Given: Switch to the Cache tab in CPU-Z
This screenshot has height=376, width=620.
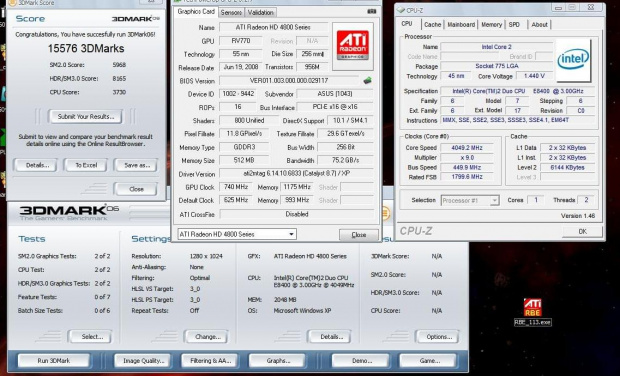Looking at the screenshot, I should pos(433,25).
